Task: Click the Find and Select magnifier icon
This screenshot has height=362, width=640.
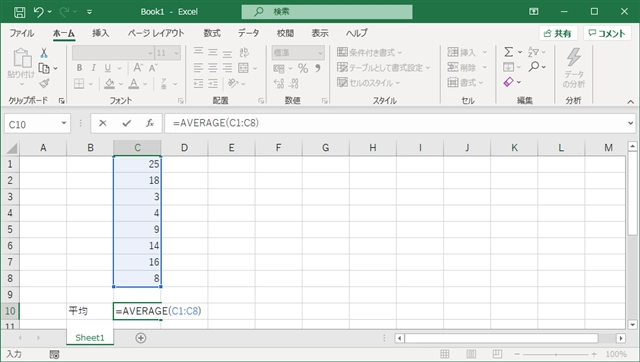Action: point(533,67)
